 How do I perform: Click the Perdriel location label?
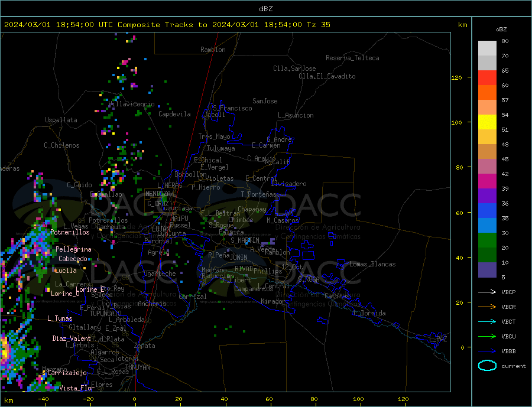click(x=158, y=241)
